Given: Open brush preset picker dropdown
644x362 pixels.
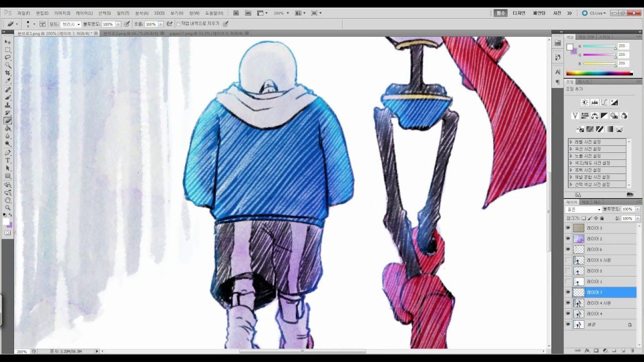Looking at the screenshot, I should pyautogui.click(x=34, y=24).
